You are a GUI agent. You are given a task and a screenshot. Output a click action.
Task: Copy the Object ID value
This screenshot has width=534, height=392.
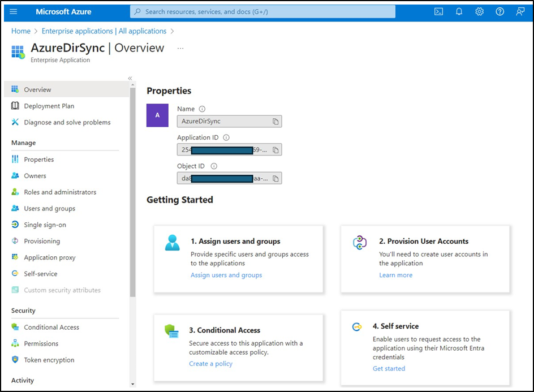point(275,179)
